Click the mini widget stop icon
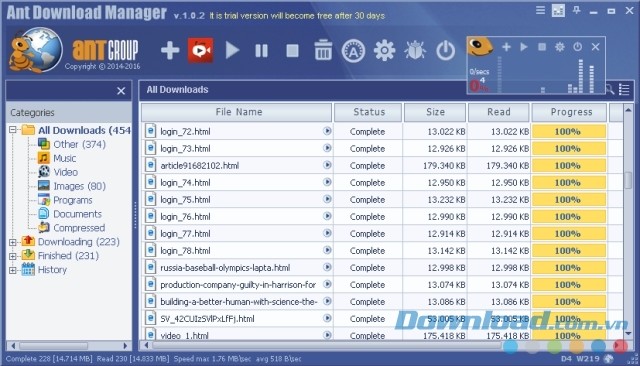Viewport: 640px width, 366px height. click(x=542, y=47)
